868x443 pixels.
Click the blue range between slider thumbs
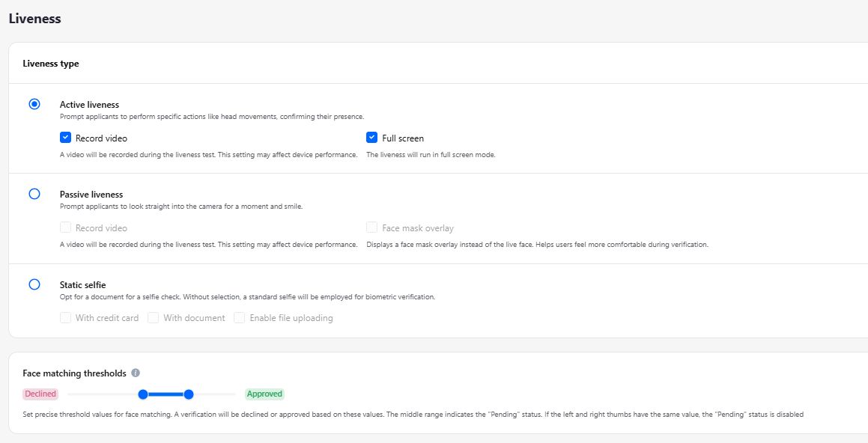(166, 394)
